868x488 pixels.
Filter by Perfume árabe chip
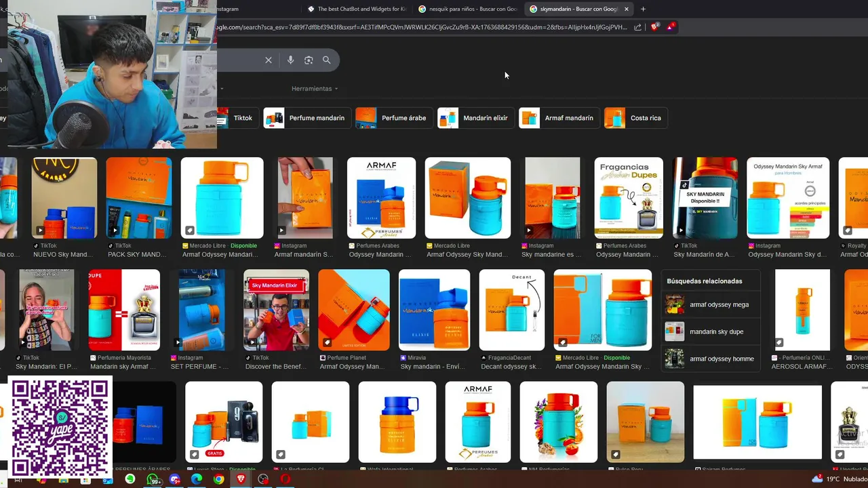394,118
